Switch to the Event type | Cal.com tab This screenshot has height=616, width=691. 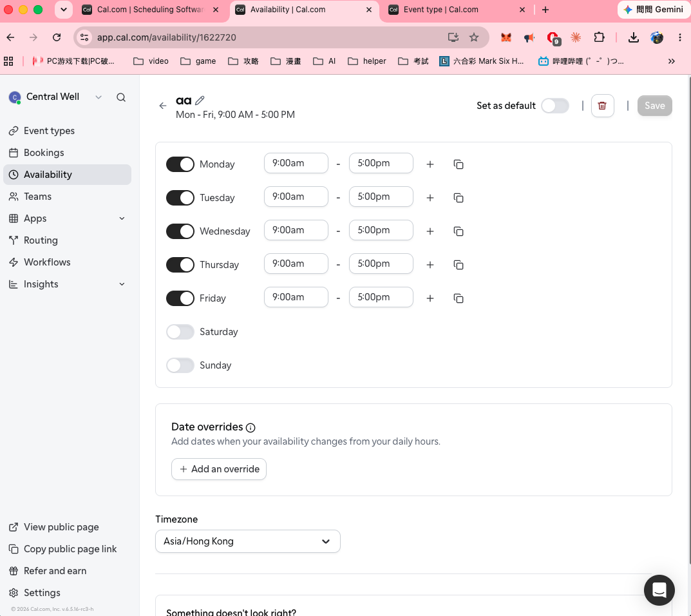[x=457, y=10]
